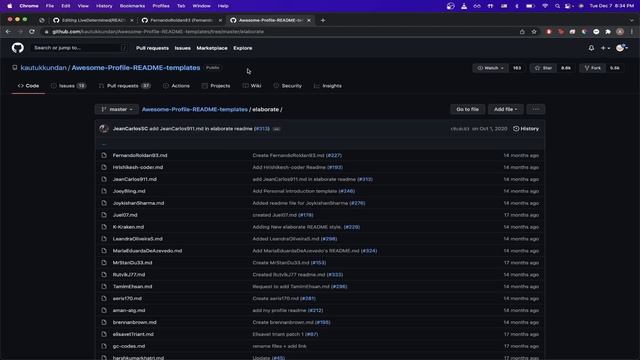Open RutvikJ77.md file
The height and width of the screenshot is (360, 640).
point(129,274)
